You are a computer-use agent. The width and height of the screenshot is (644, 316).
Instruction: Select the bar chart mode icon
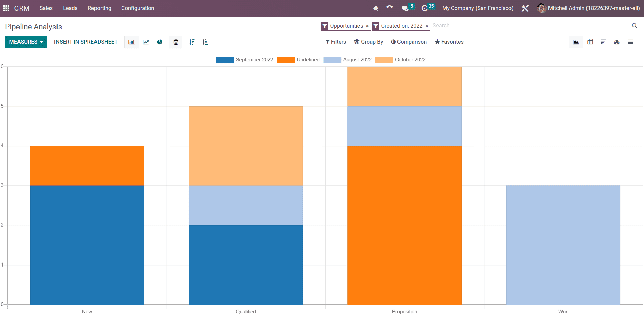[x=131, y=42]
